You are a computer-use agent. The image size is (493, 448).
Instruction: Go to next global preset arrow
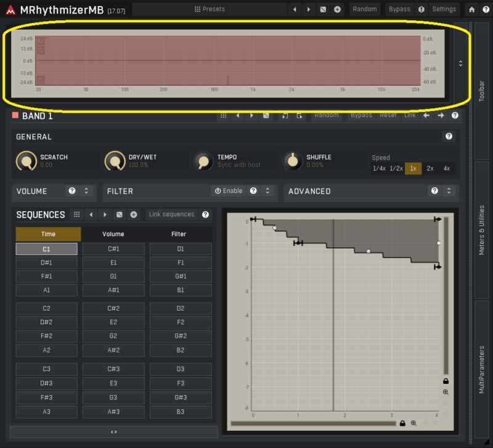click(309, 9)
